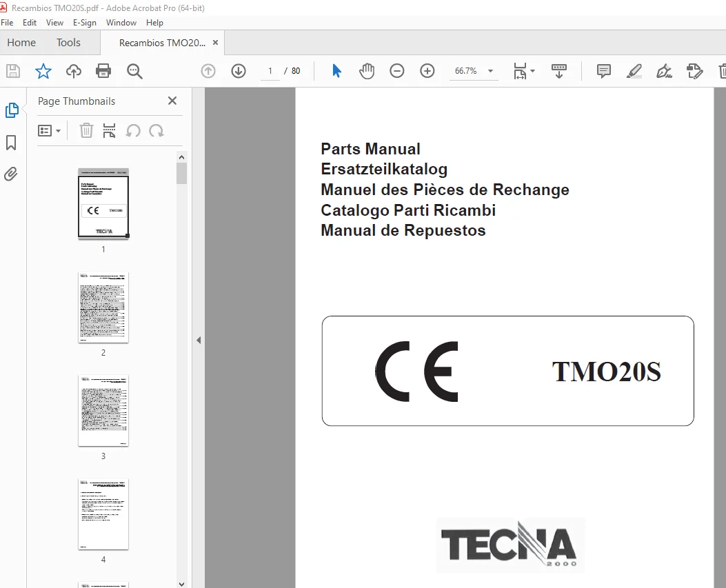Open the Bookmarks sidebar panel
The height and width of the screenshot is (588, 726).
click(11, 143)
